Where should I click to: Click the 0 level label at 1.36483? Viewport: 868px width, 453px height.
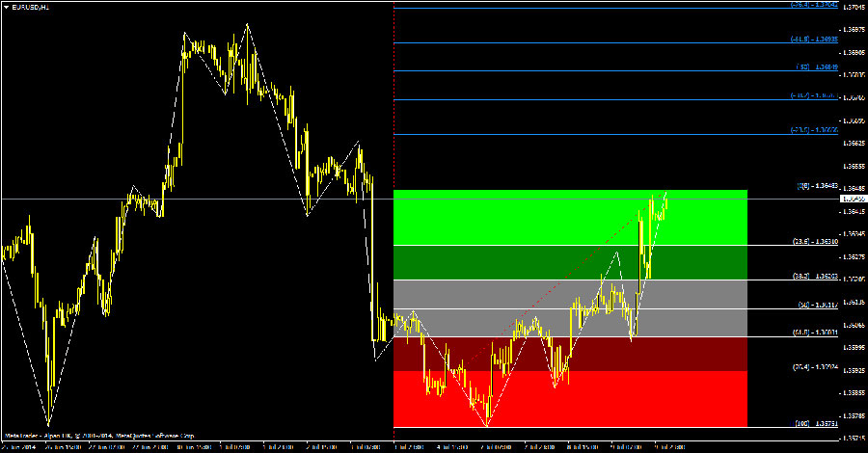tap(816, 185)
